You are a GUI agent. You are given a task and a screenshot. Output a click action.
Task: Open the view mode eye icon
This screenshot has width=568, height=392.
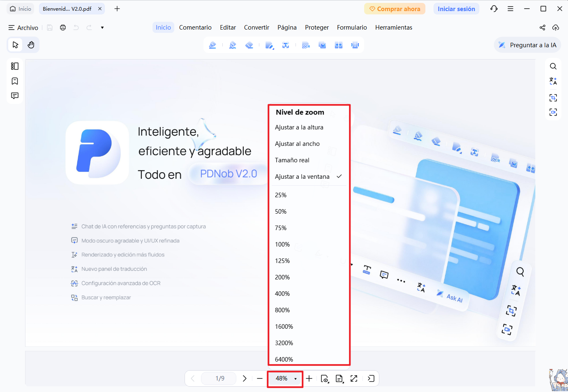325,378
